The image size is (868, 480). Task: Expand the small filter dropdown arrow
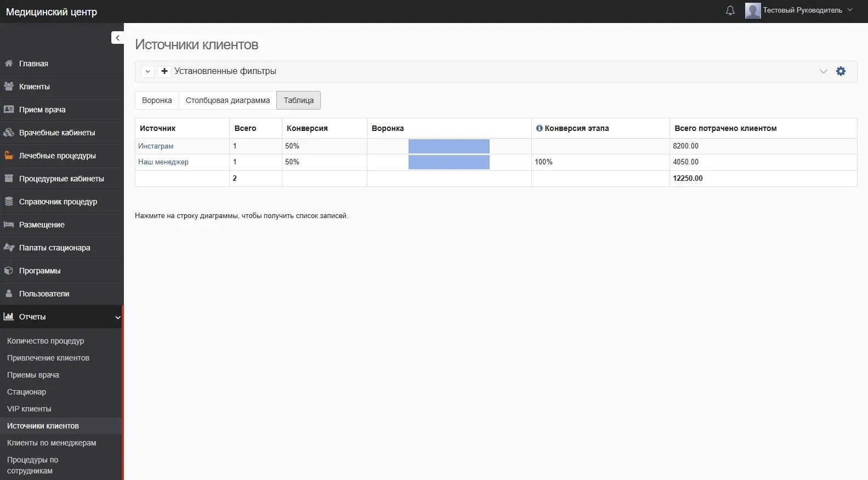(147, 71)
